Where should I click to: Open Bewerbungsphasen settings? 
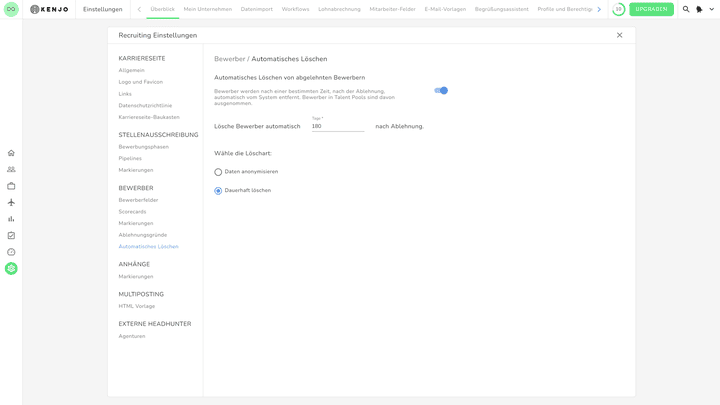pos(144,147)
